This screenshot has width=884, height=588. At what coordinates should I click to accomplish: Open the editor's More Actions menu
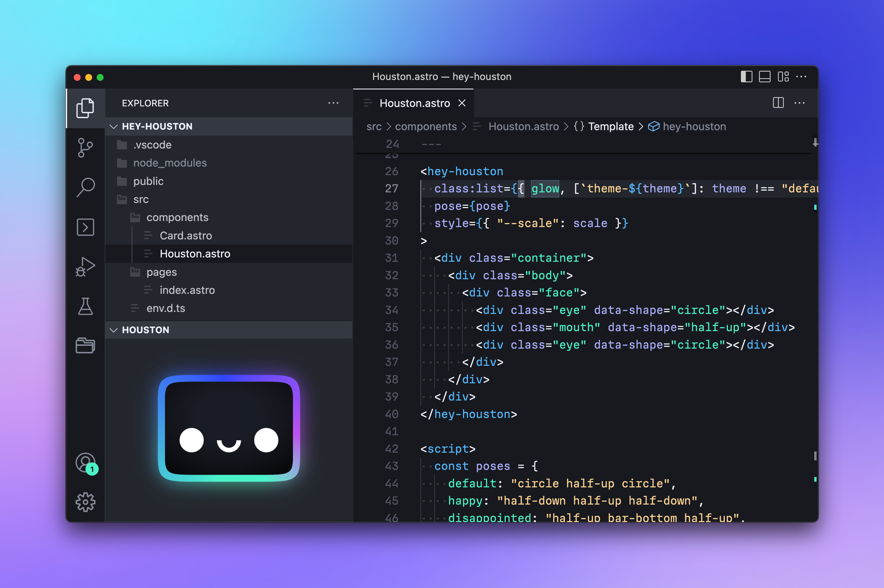pyautogui.click(x=800, y=103)
